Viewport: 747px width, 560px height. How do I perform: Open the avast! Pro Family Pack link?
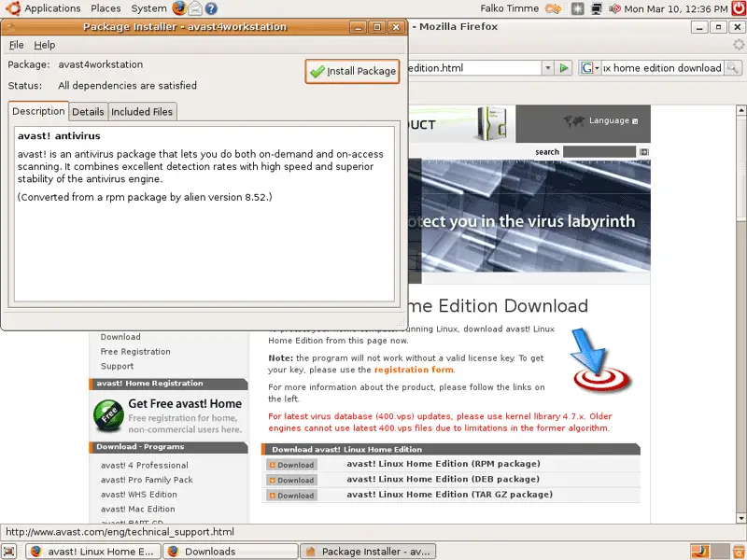[x=147, y=480]
